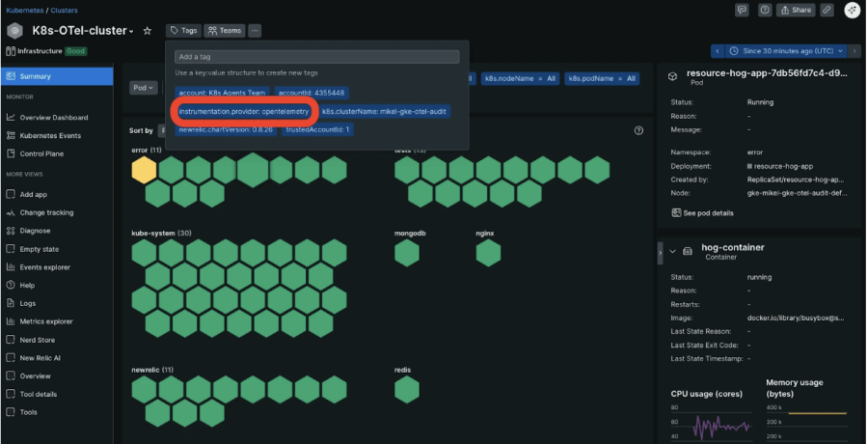Open the New Relic AI sparkle icon
This screenshot has width=868, height=444.
852,10
